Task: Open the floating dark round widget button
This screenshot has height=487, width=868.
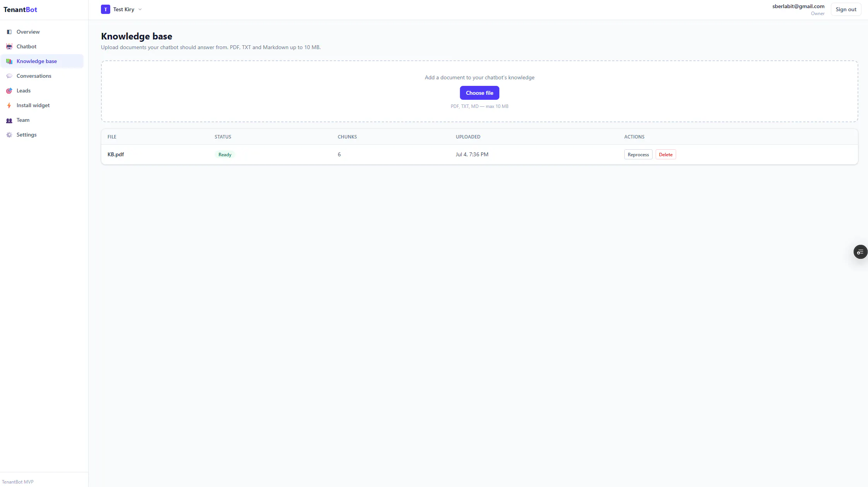Action: [860, 252]
